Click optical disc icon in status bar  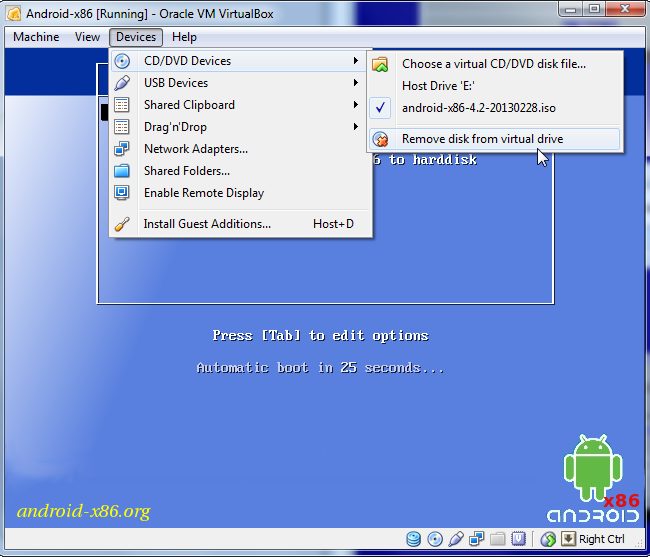[x=435, y=539]
